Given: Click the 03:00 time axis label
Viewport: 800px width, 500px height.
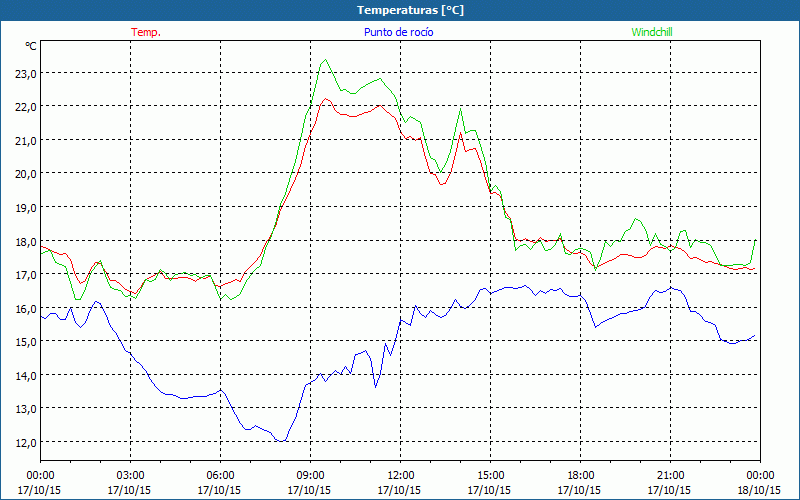Looking at the screenshot, I should 130,476.
